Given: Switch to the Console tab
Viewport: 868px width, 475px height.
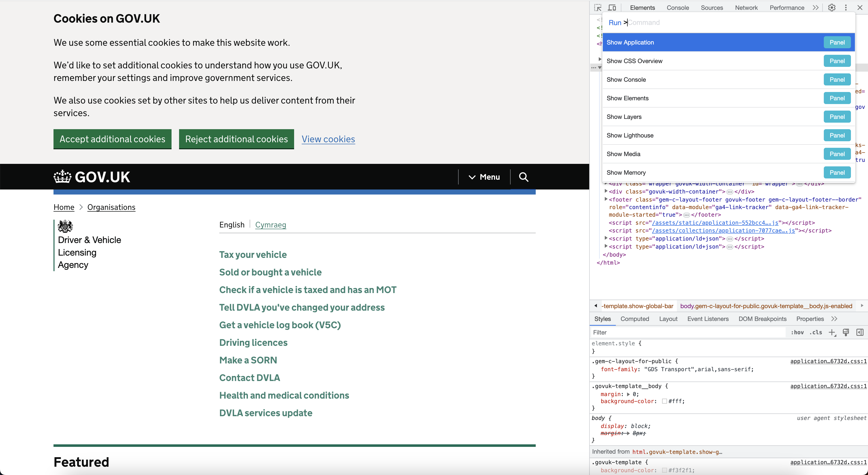Looking at the screenshot, I should (678, 8).
